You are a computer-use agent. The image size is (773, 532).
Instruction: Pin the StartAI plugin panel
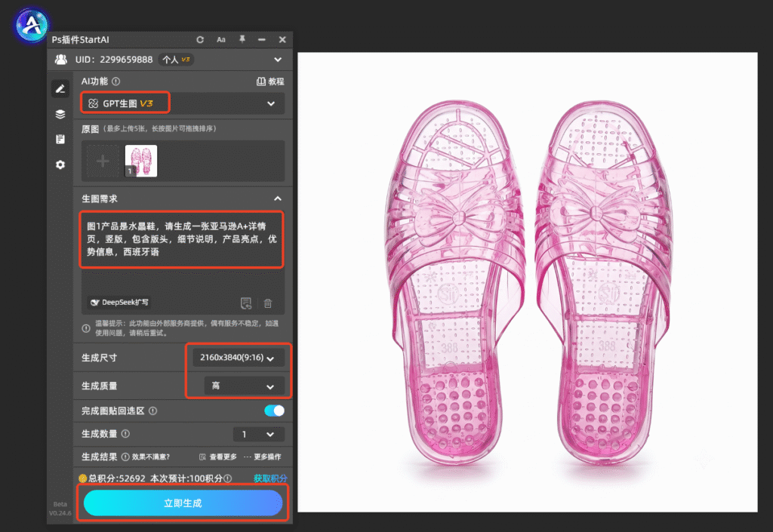pos(242,39)
